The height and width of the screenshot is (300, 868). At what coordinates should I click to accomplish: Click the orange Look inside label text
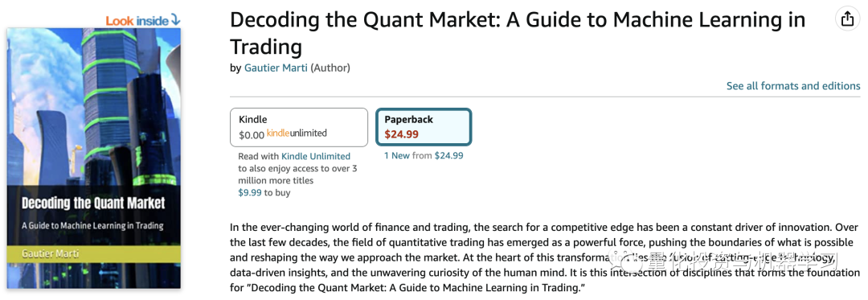pos(137,21)
